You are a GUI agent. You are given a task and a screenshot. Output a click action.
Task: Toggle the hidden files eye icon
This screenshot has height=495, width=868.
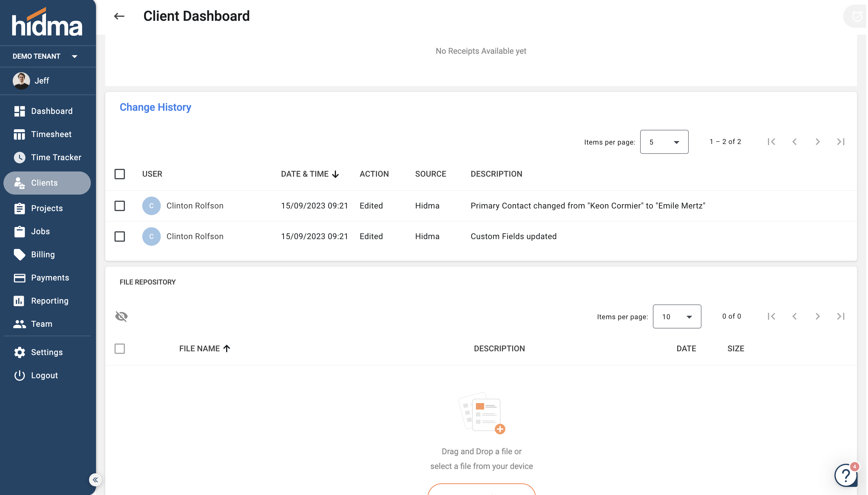tap(121, 317)
